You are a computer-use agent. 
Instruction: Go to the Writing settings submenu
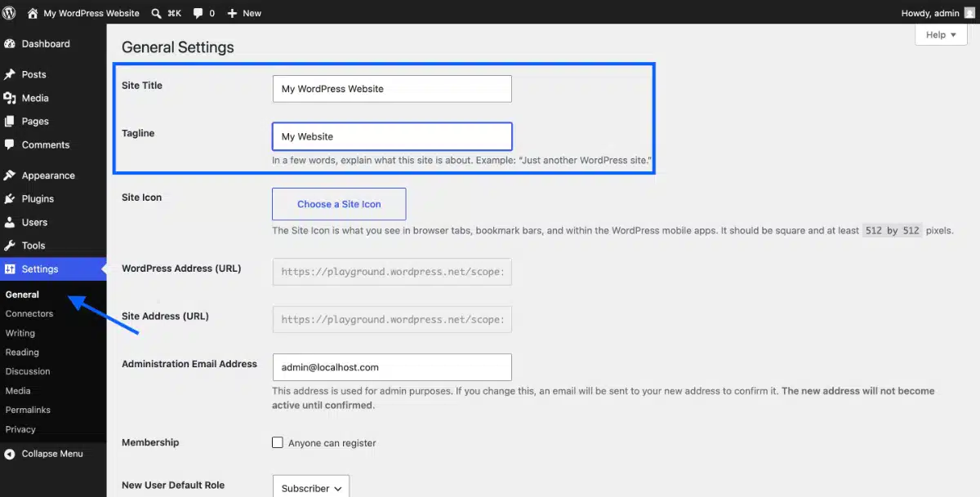[20, 333]
